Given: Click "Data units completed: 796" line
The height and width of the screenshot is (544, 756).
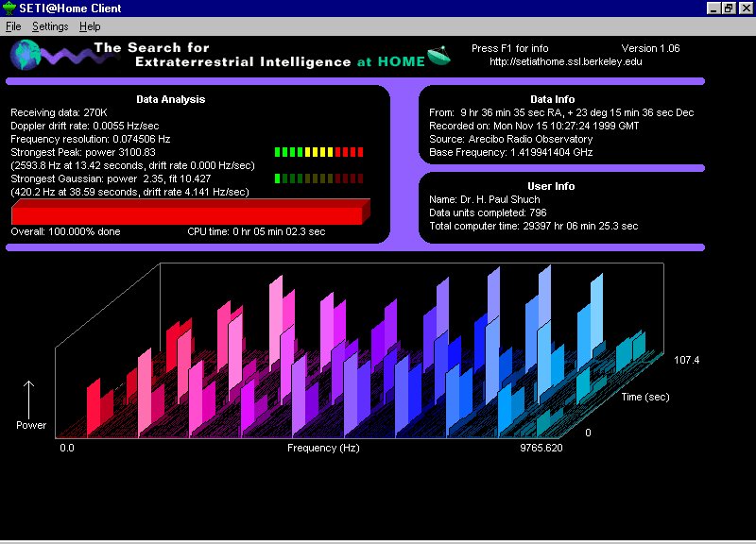Looking at the screenshot, I should (488, 212).
